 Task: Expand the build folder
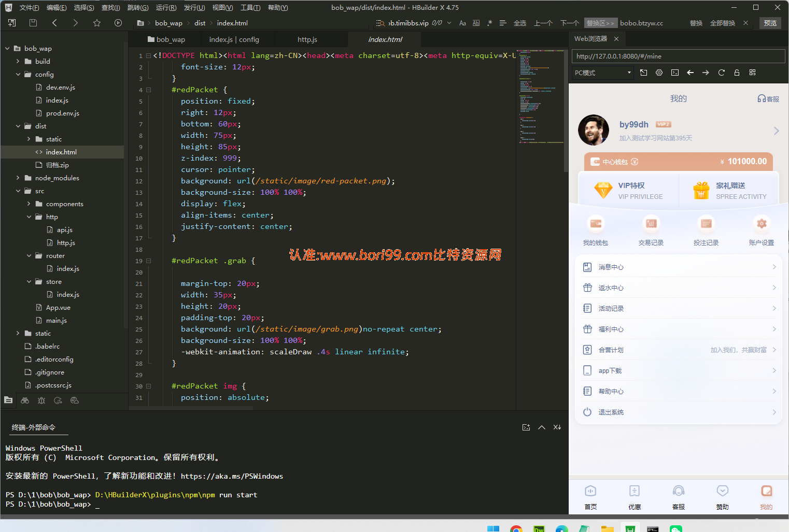[18, 61]
